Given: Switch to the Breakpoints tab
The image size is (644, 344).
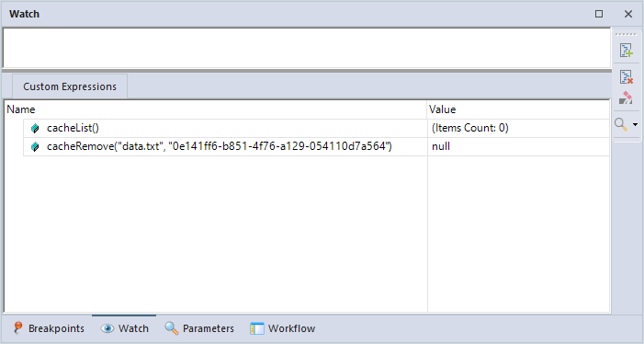Looking at the screenshot, I should [x=49, y=328].
